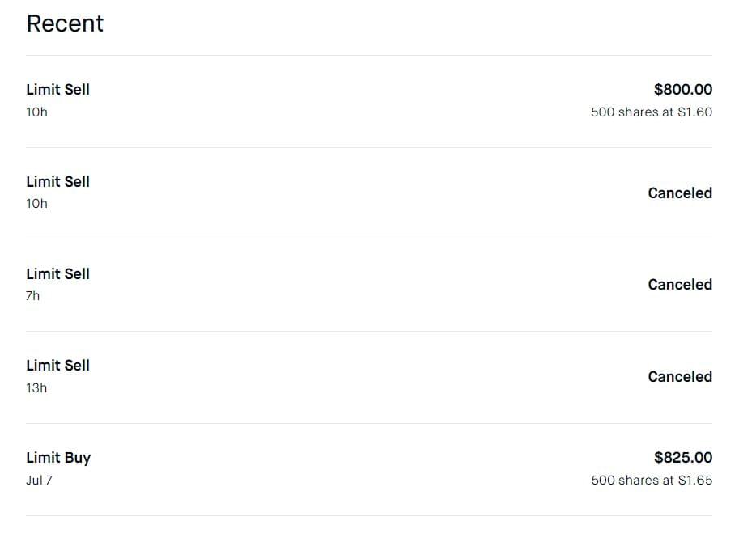The image size is (756, 542).
Task: Click the 13h timestamp
Action: tap(37, 388)
